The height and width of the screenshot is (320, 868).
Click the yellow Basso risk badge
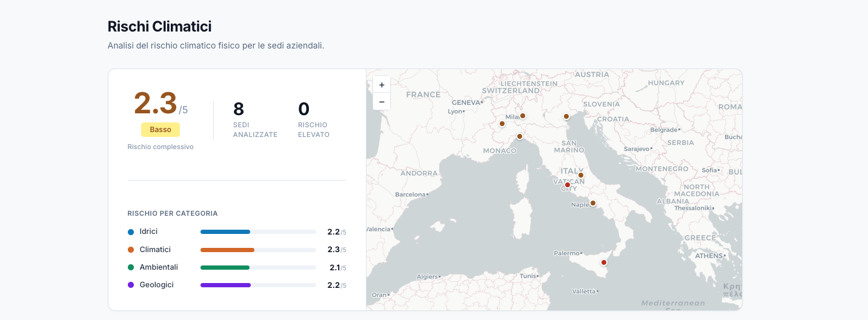coord(161,130)
